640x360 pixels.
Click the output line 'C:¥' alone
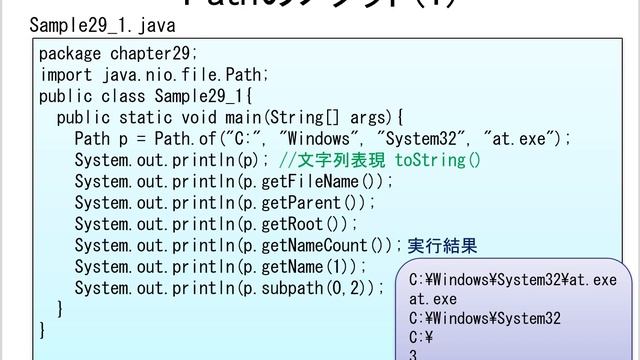(421, 338)
